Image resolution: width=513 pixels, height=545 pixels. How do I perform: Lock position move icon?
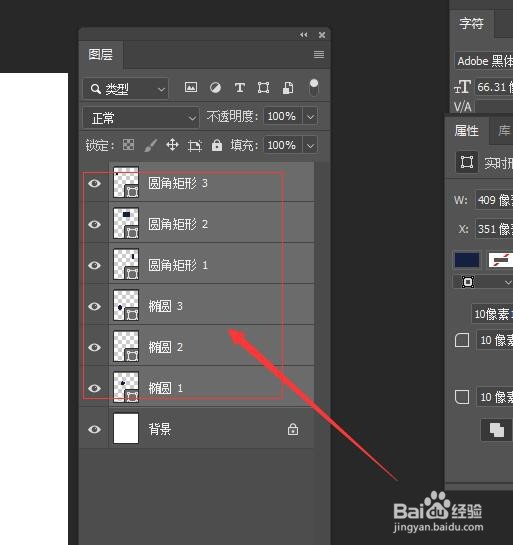[x=172, y=145]
